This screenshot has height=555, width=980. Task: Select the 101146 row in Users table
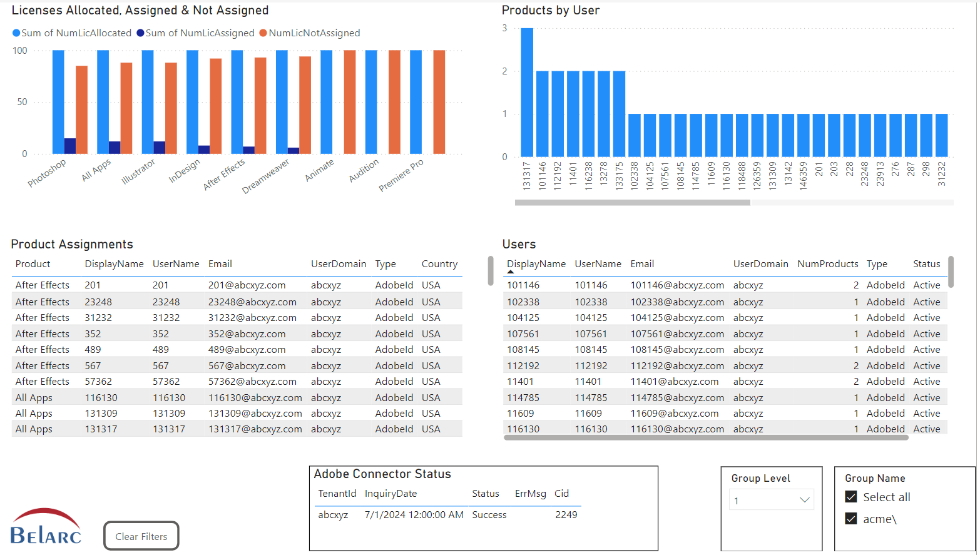pos(523,285)
